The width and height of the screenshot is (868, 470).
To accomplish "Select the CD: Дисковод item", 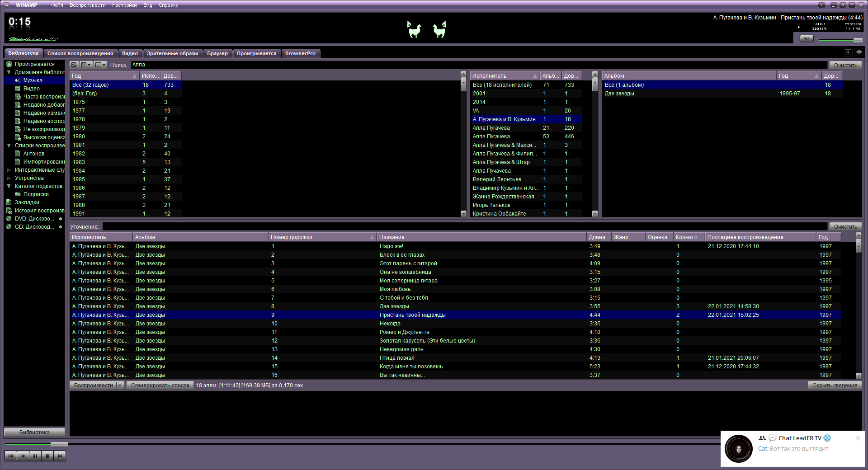I will [34, 227].
